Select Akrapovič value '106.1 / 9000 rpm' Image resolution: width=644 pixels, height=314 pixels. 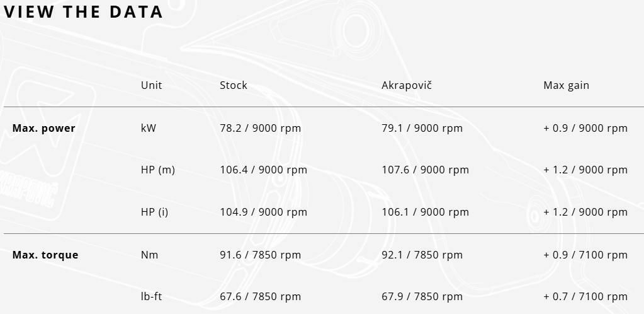click(x=425, y=212)
